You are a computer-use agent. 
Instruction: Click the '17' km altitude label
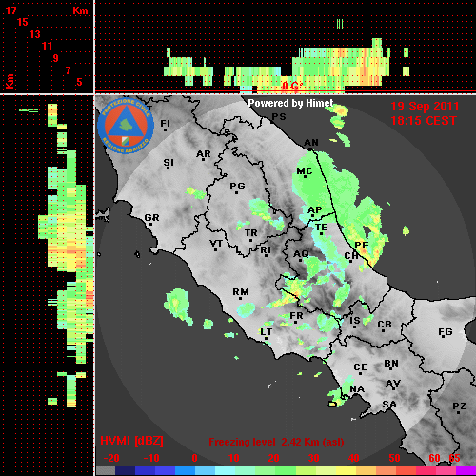10,10
